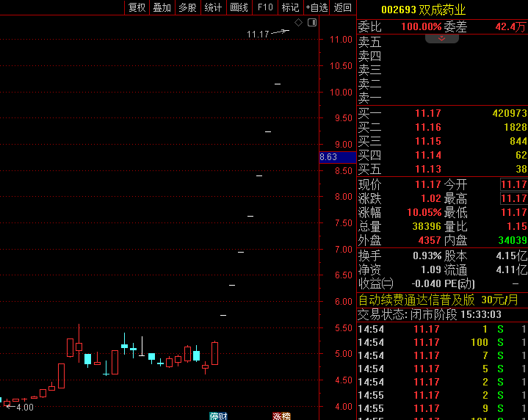
Task: Click the 标记 mark button
Action: [x=290, y=7]
